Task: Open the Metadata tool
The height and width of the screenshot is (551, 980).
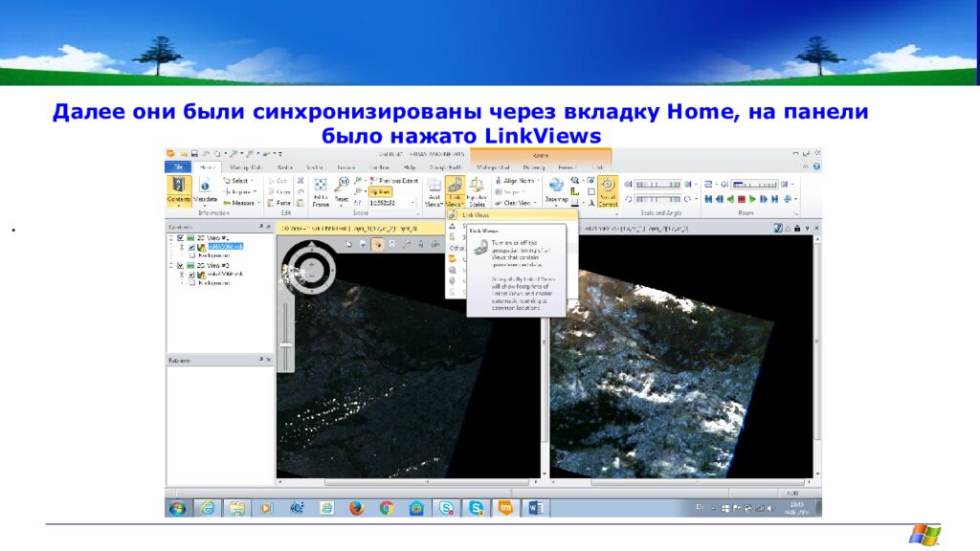Action: 205,188
